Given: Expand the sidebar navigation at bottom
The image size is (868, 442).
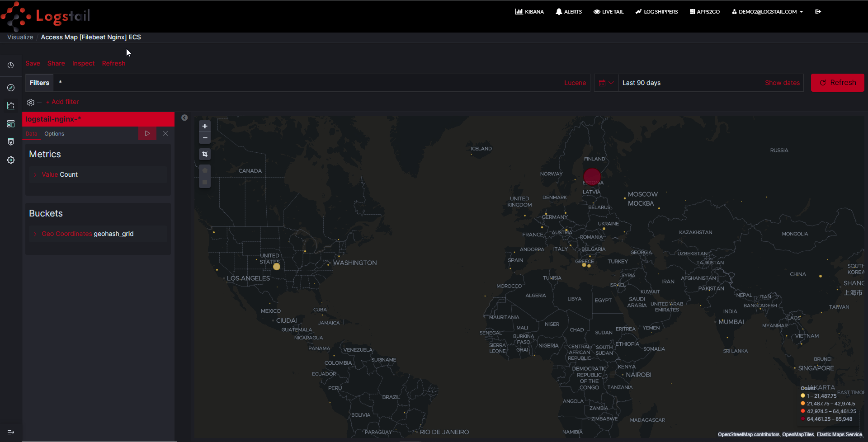Looking at the screenshot, I should pos(11,432).
